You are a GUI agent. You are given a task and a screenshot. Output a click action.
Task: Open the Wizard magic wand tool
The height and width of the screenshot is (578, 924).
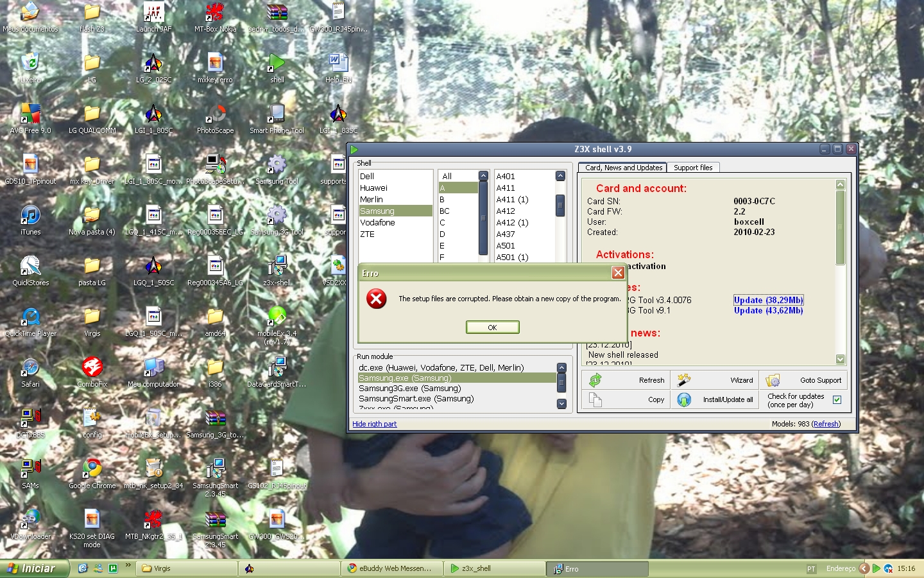coord(684,380)
